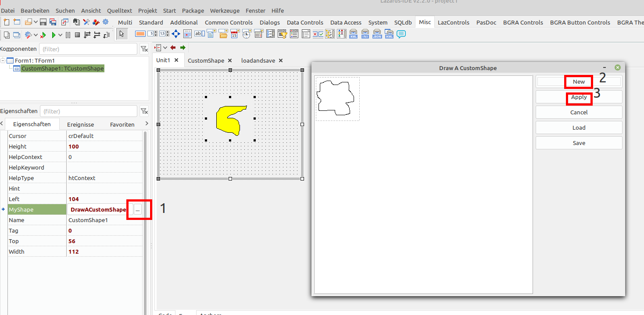Click the Stop square icon
This screenshot has width=644, height=315.
77,35
